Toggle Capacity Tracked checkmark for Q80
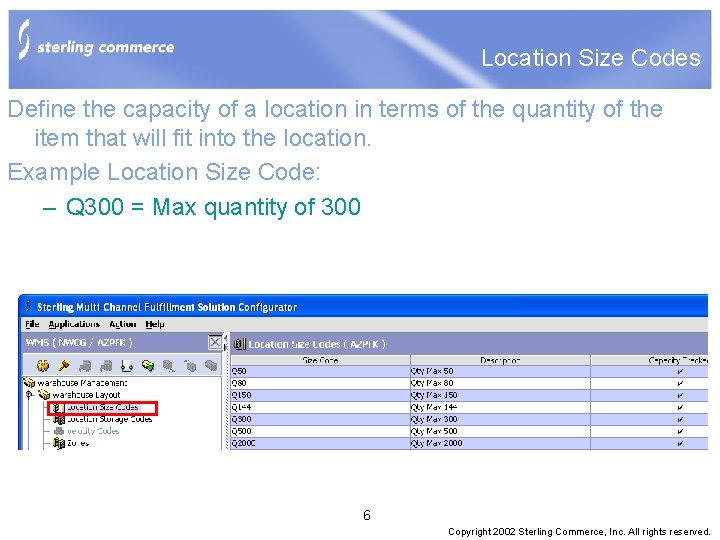Screen dimensions: 720x540 [680, 383]
